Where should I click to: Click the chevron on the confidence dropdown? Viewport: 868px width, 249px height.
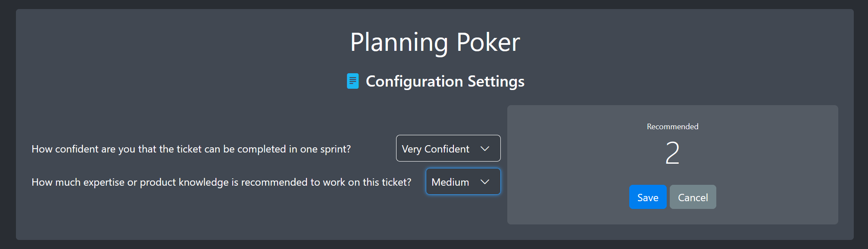pyautogui.click(x=485, y=148)
